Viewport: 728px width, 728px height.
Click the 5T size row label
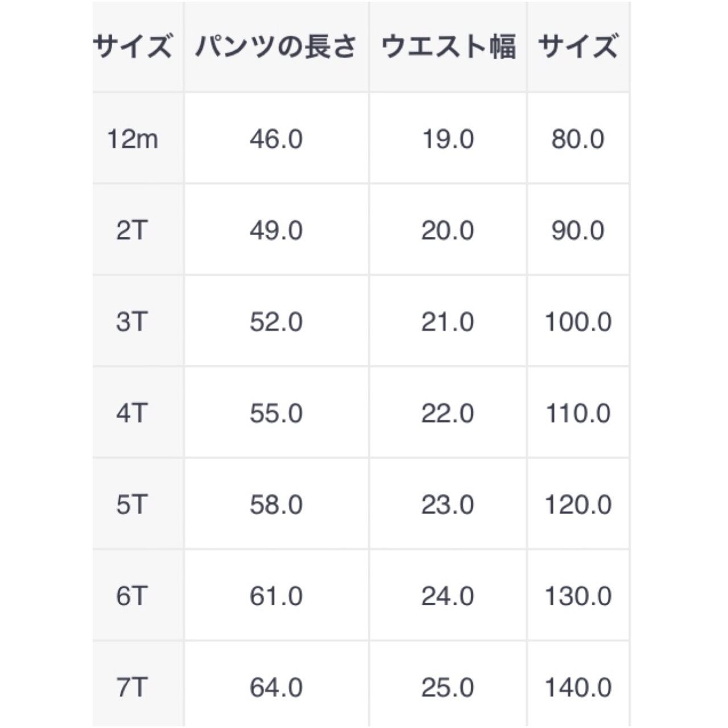click(x=131, y=505)
